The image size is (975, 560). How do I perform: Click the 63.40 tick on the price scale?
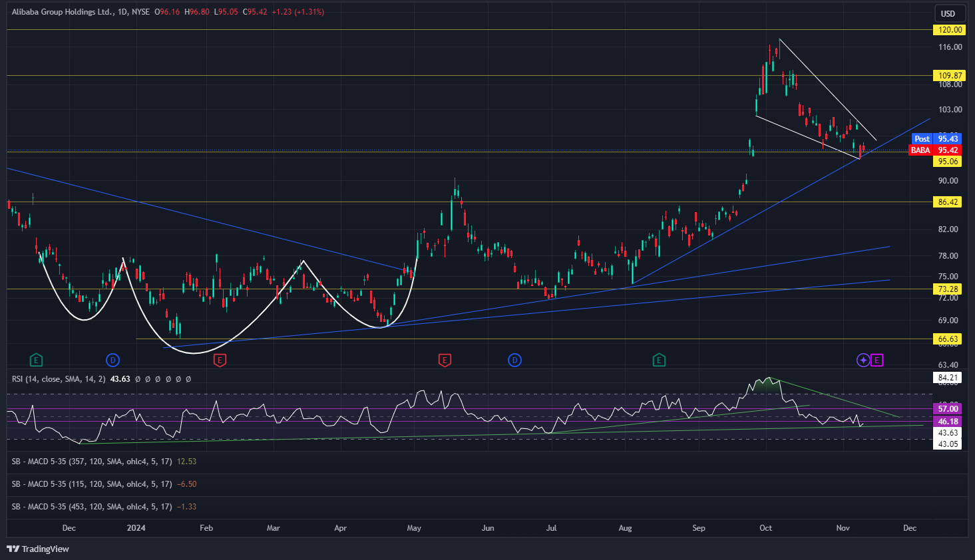[x=948, y=365]
